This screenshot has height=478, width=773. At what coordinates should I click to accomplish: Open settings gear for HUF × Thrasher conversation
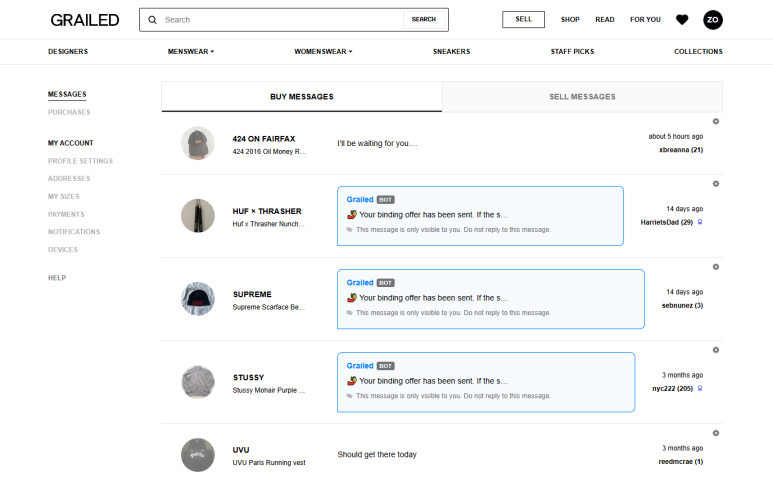tap(716, 184)
